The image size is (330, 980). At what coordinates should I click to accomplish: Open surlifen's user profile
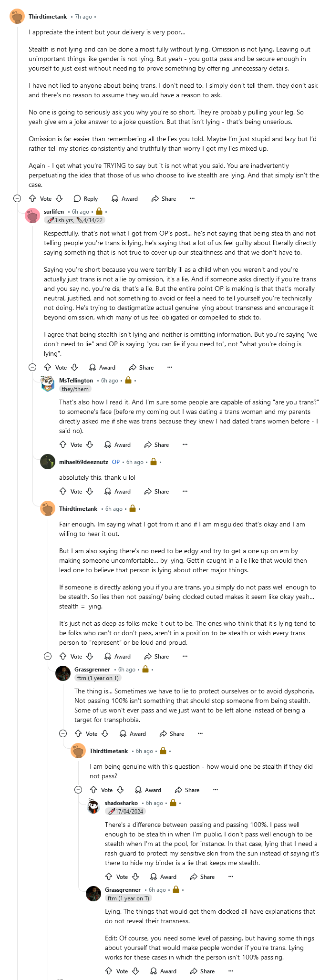pyautogui.click(x=54, y=212)
